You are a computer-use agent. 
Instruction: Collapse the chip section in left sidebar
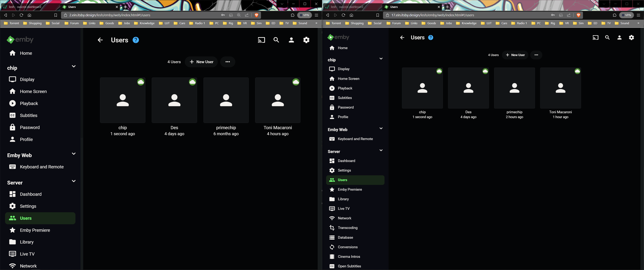tap(74, 66)
